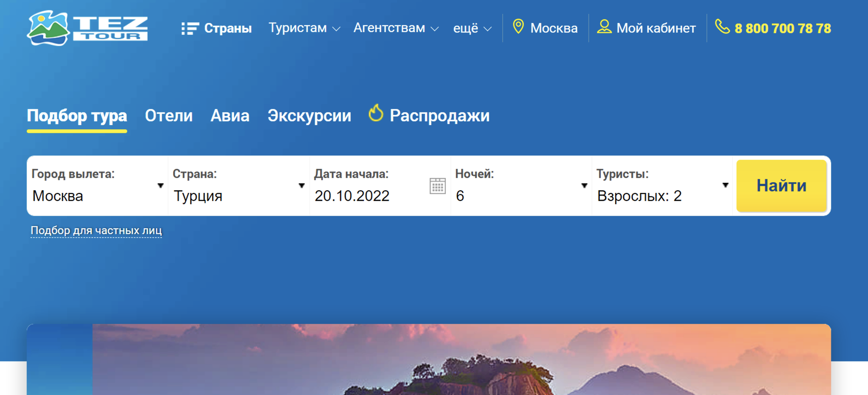Click the tourists value Взрослых: 2
Screen dimensions: 868x395
tap(639, 196)
